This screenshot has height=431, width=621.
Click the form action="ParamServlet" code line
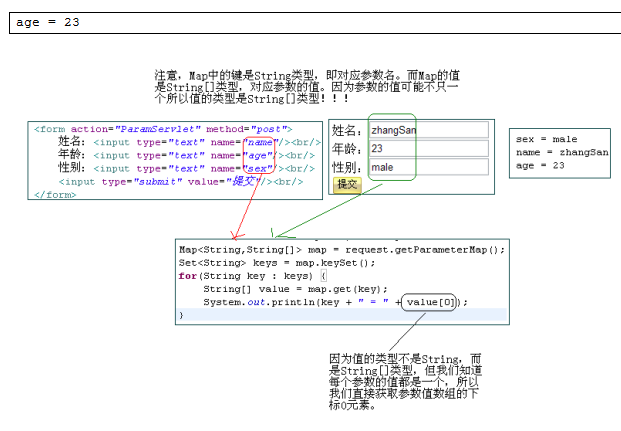point(163,129)
